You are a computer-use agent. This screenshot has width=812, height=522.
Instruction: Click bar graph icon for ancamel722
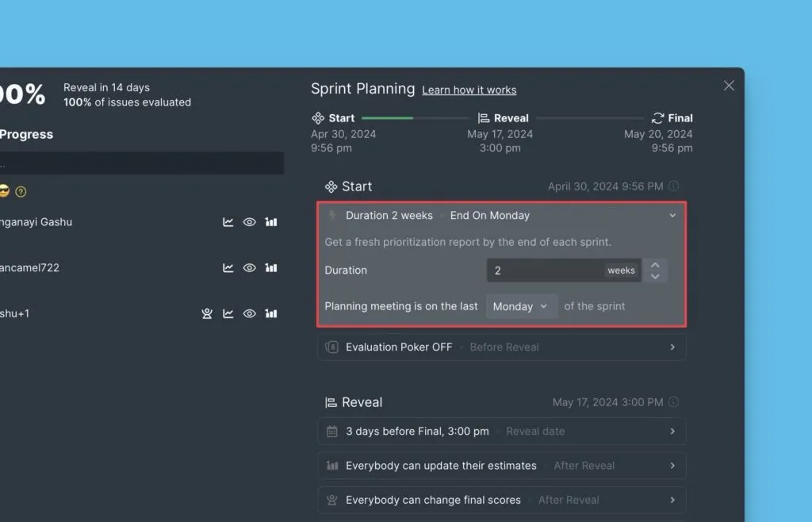tap(271, 268)
